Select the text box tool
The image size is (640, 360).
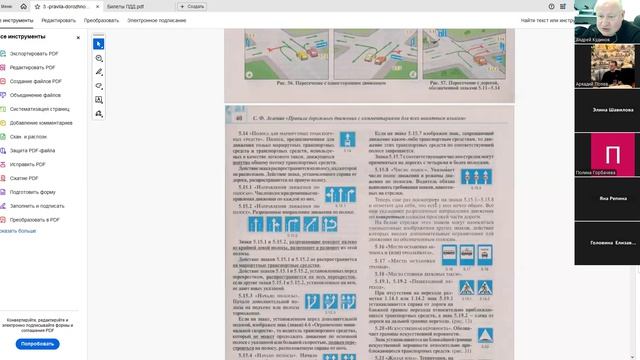pyautogui.click(x=99, y=100)
